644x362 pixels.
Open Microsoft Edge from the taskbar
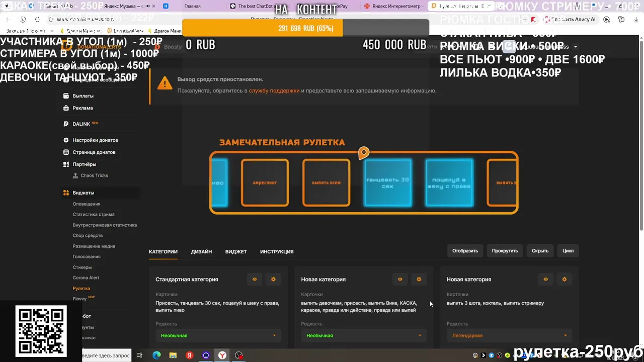click(x=156, y=355)
